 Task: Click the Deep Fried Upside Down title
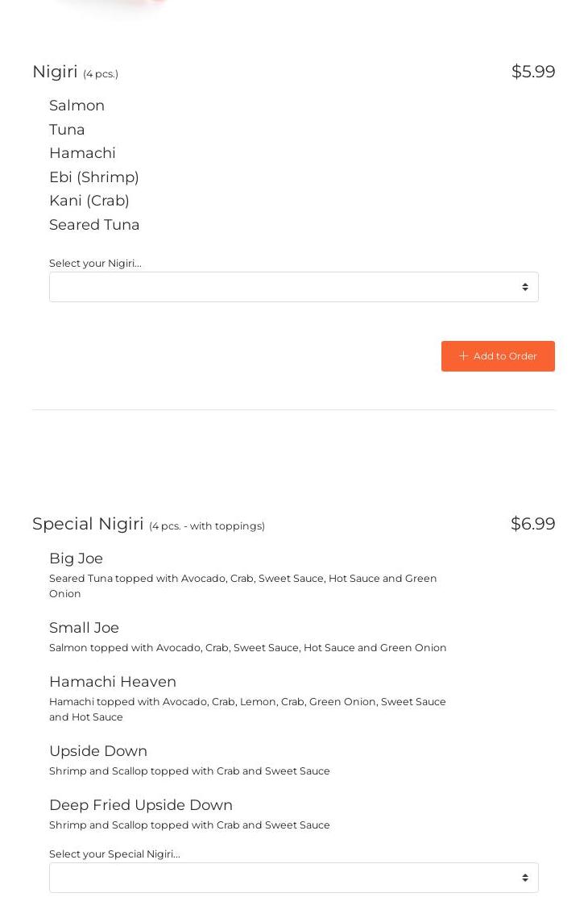tap(140, 805)
